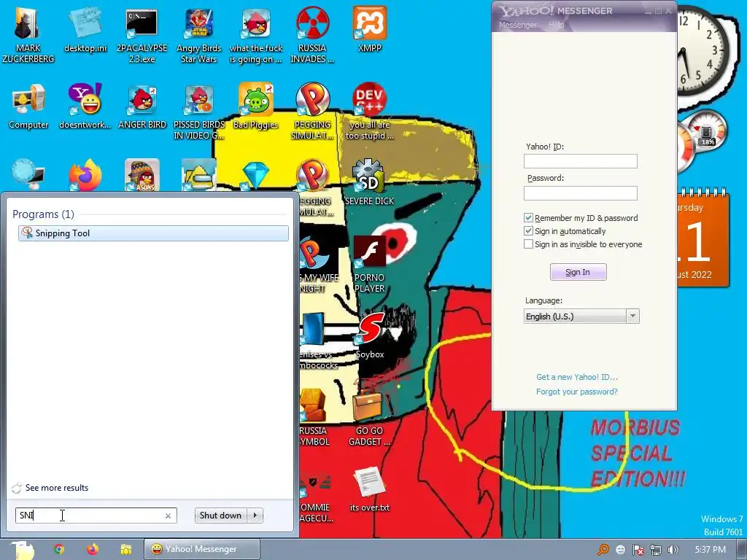Click the Start orb button

21,550
